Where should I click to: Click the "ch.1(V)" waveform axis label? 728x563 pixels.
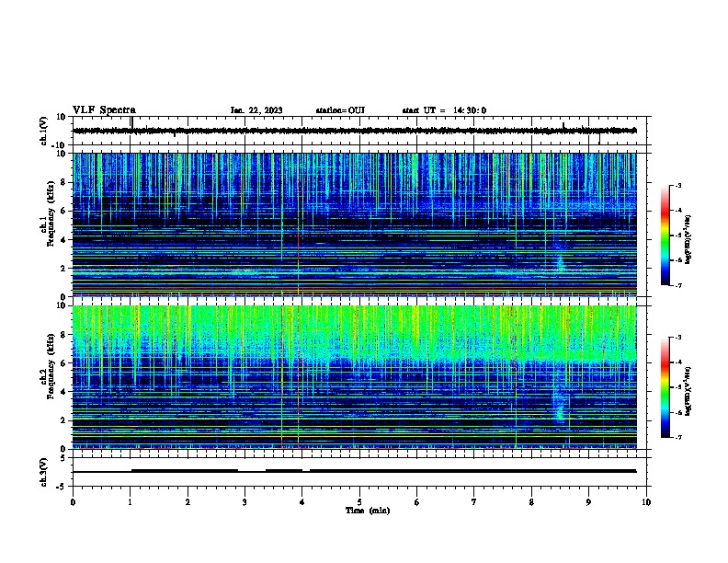coord(44,131)
